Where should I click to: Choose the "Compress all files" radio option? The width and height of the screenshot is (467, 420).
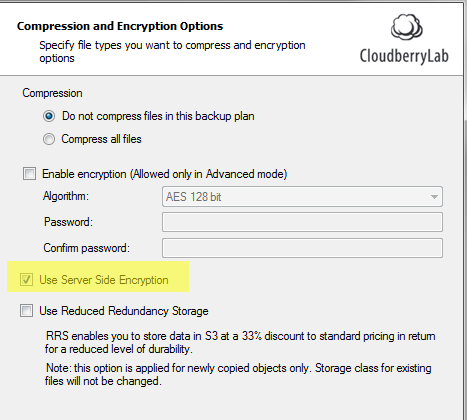pyautogui.click(x=49, y=139)
